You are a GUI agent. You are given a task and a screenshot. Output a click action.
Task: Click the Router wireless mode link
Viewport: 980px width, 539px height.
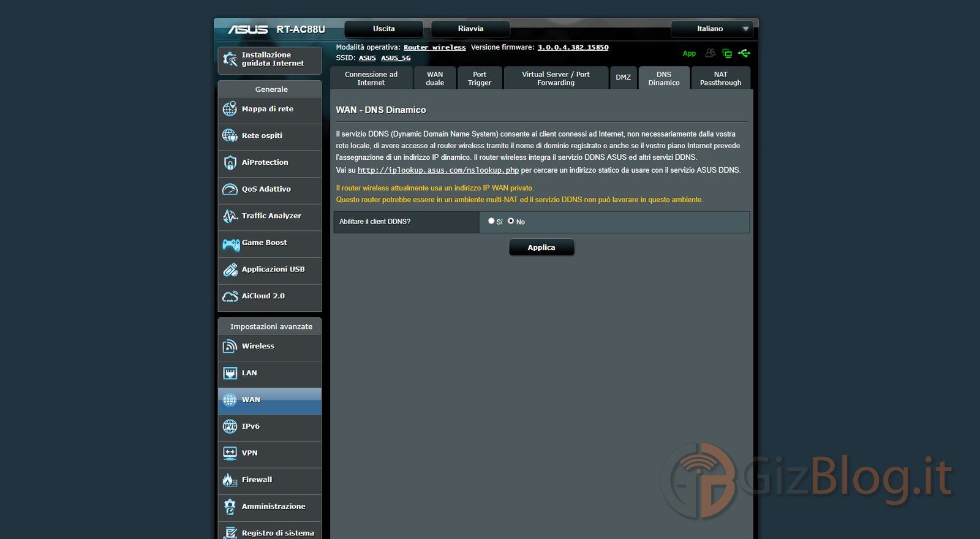[434, 47]
